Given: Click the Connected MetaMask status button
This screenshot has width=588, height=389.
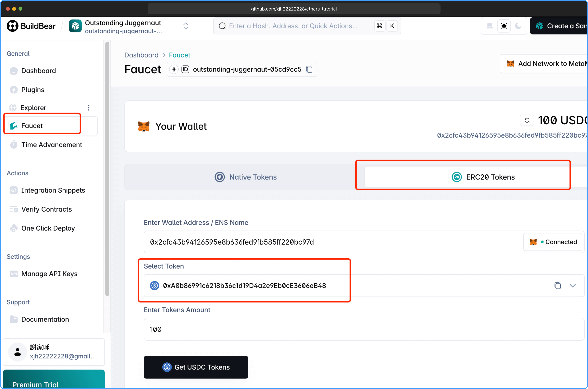Looking at the screenshot, I should click(x=553, y=242).
